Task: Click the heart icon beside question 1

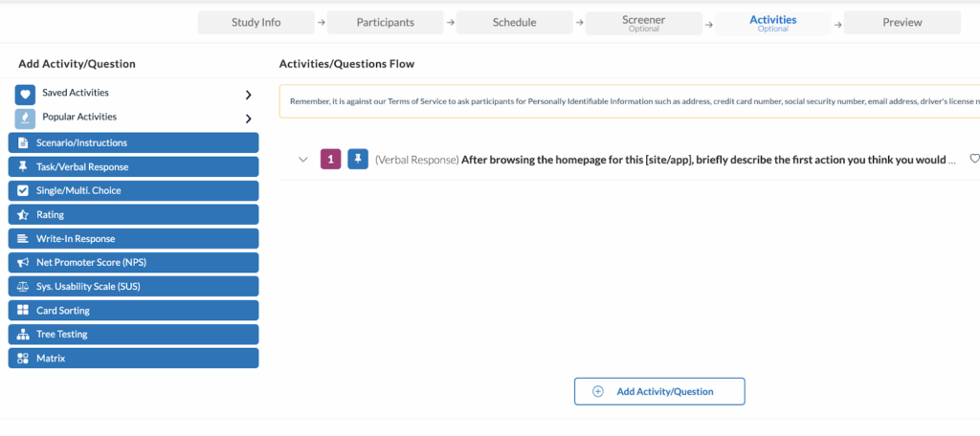Action: pos(974,159)
